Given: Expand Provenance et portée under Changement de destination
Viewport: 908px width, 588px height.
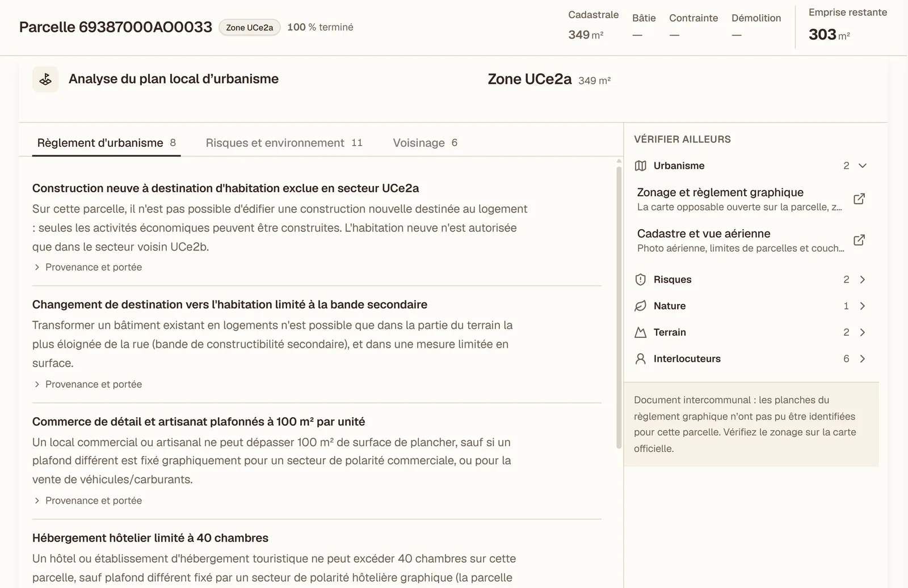Looking at the screenshot, I should point(88,384).
